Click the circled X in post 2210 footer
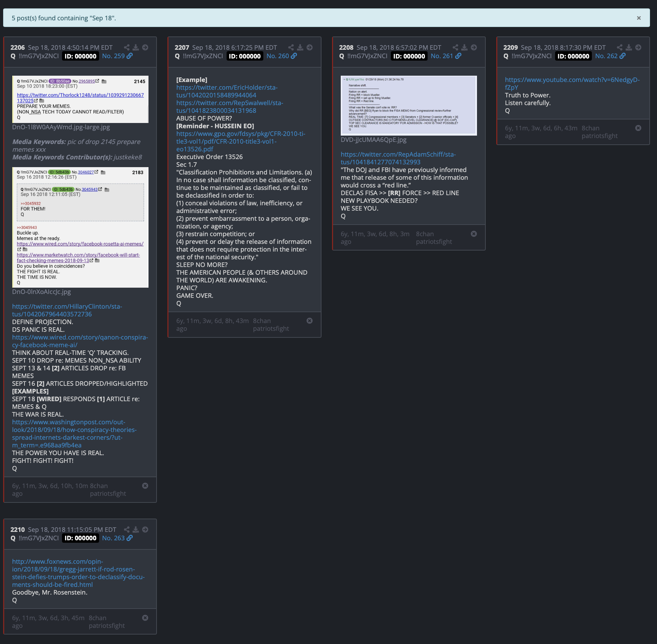 145,618
